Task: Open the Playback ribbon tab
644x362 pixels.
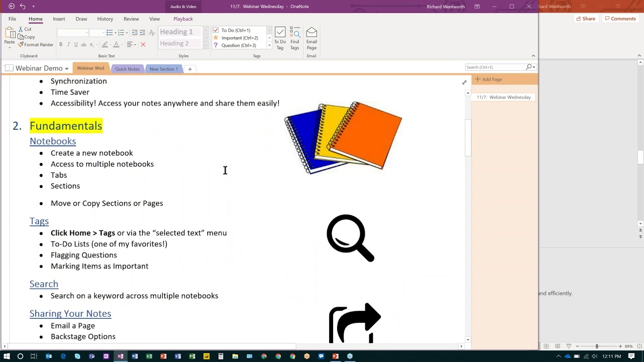Action: [183, 19]
